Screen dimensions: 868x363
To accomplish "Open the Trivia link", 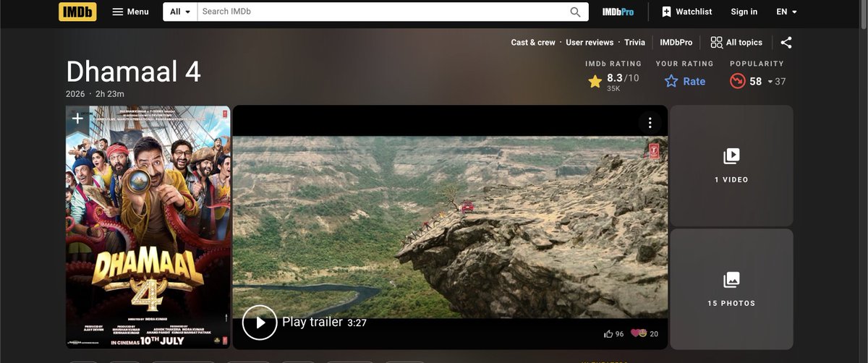I will click(634, 43).
